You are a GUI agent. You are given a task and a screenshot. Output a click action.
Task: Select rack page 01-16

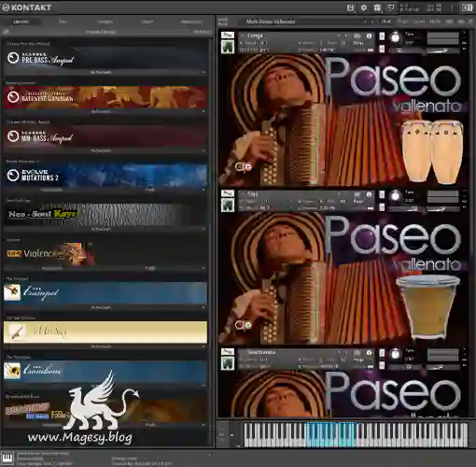pos(386,21)
